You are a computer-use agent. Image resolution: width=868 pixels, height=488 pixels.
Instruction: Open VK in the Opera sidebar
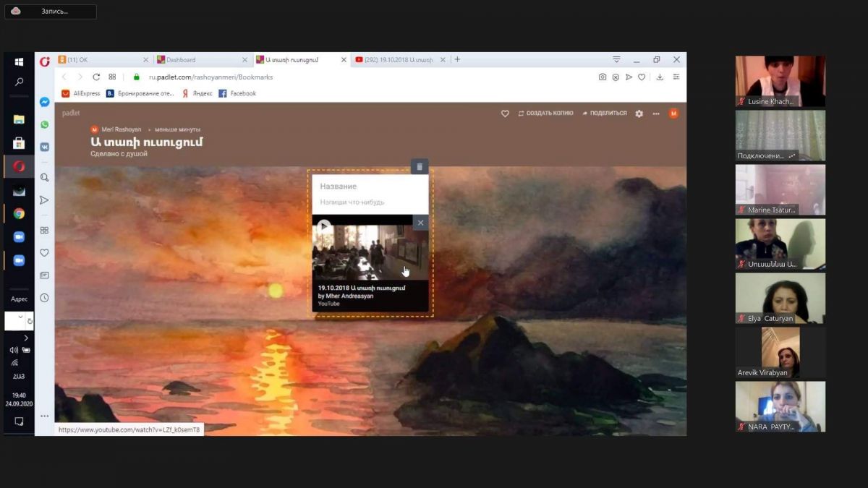tap(44, 147)
